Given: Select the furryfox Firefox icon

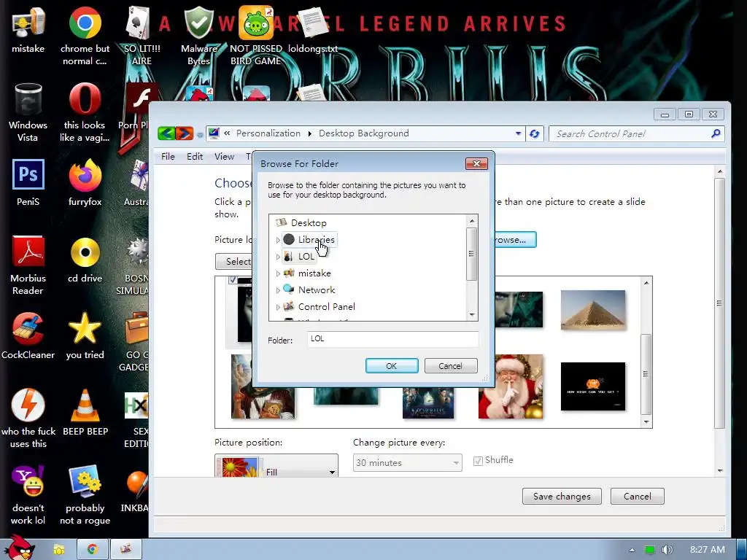Looking at the screenshot, I should tap(85, 183).
